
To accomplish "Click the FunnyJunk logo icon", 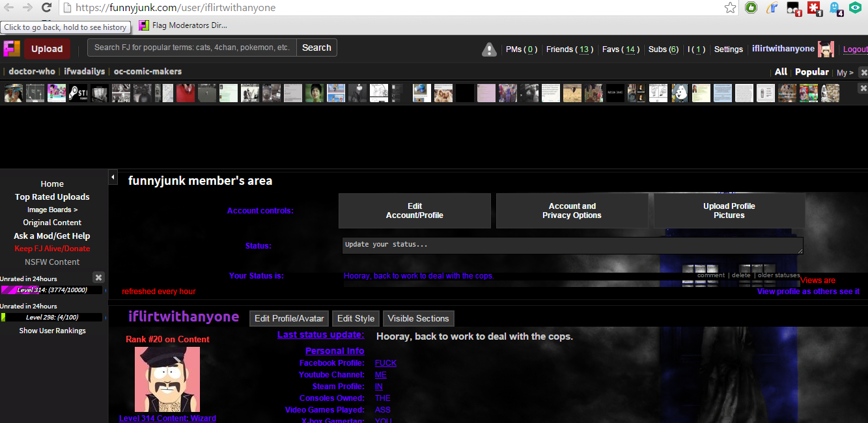I will tap(12, 49).
